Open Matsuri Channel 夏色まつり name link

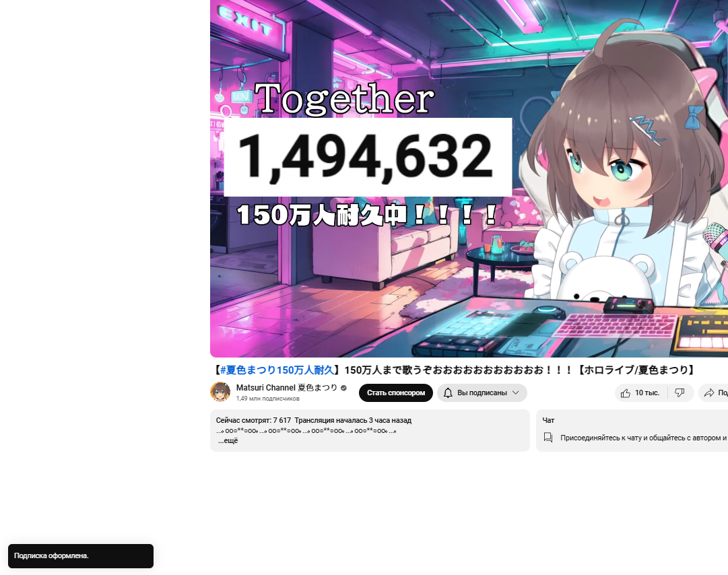pos(286,388)
